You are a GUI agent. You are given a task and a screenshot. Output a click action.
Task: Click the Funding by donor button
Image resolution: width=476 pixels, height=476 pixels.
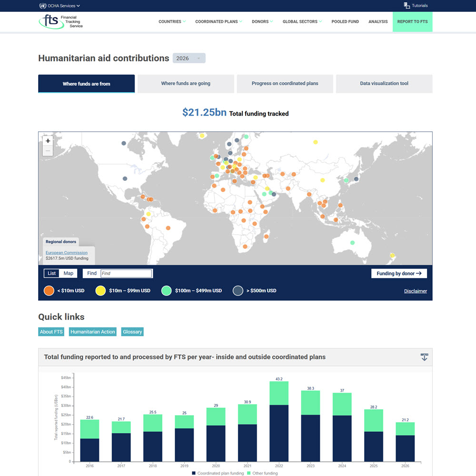point(399,273)
